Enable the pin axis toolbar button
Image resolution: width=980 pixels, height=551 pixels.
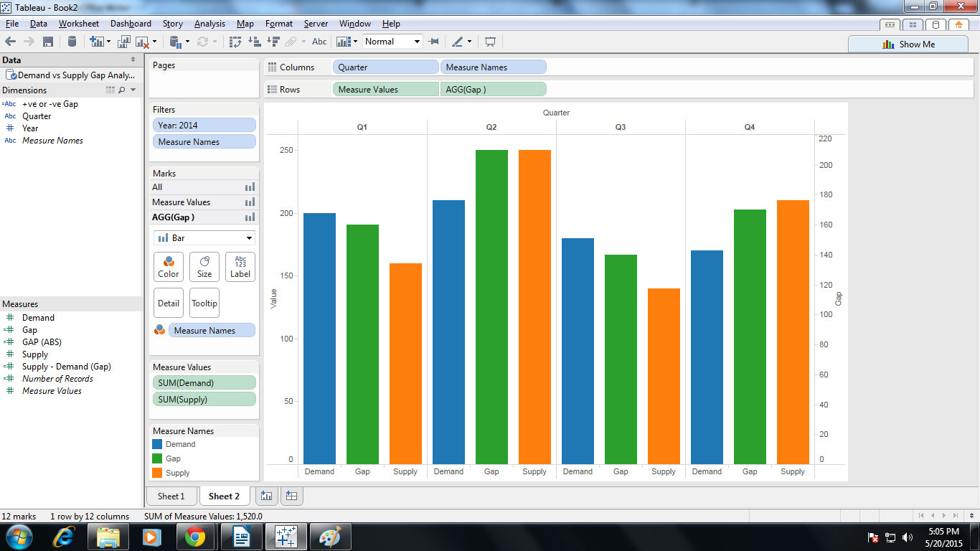(433, 41)
